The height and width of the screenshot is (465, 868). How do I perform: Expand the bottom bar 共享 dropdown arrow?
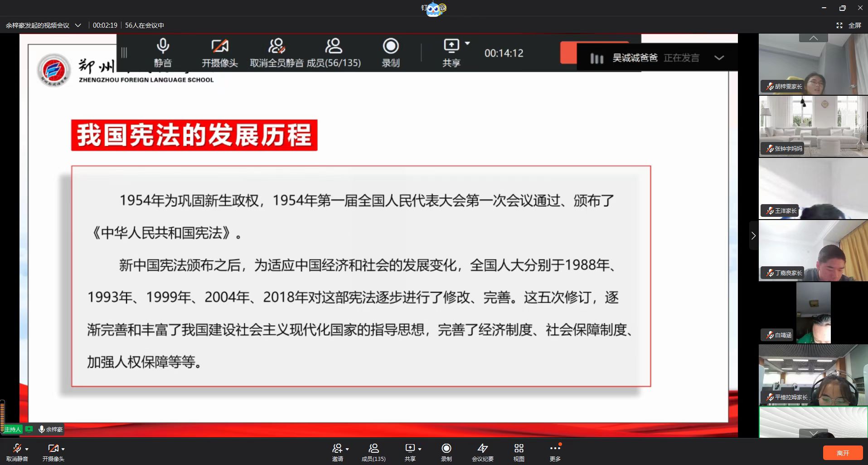tap(420, 449)
